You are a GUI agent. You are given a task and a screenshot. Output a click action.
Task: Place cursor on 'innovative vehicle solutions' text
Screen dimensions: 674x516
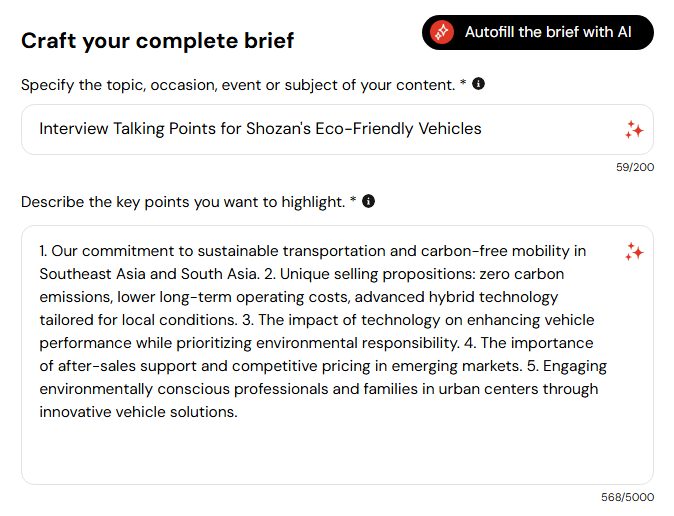[137, 412]
